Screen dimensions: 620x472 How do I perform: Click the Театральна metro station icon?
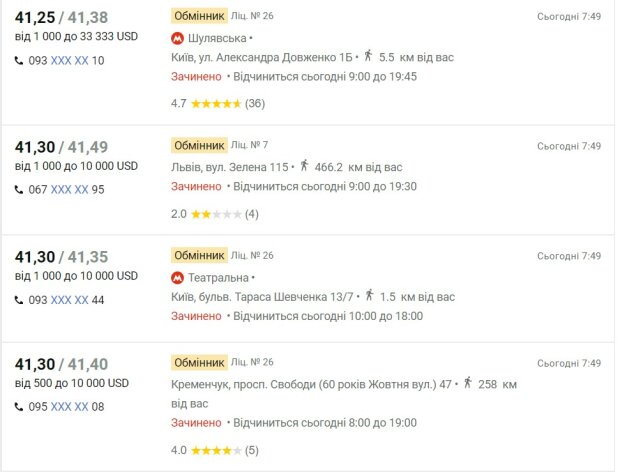coord(177,278)
